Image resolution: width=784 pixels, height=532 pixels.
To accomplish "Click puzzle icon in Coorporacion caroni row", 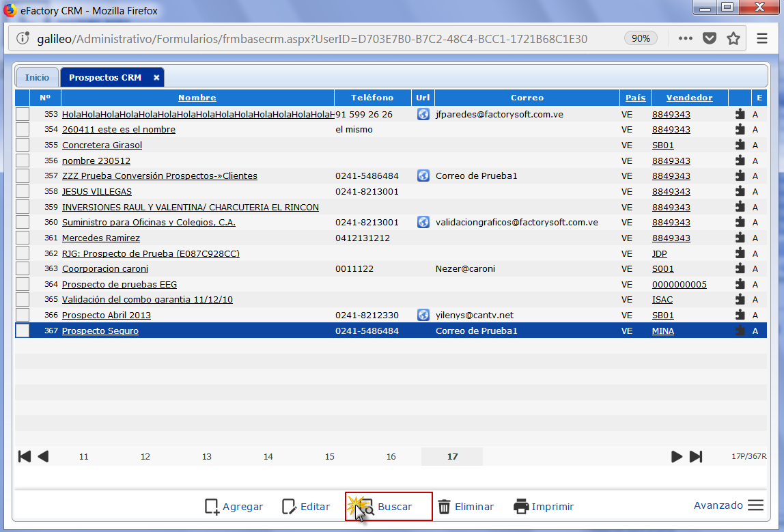I will coord(740,268).
